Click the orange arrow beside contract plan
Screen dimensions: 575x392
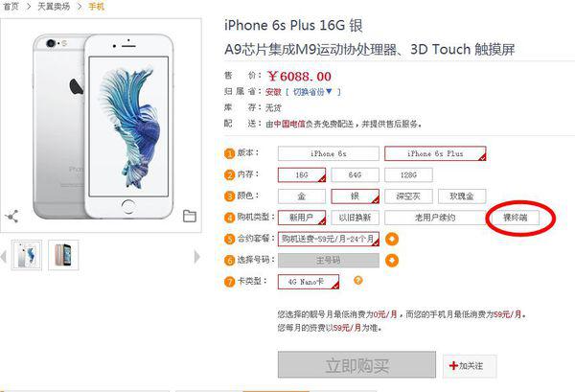(392, 239)
